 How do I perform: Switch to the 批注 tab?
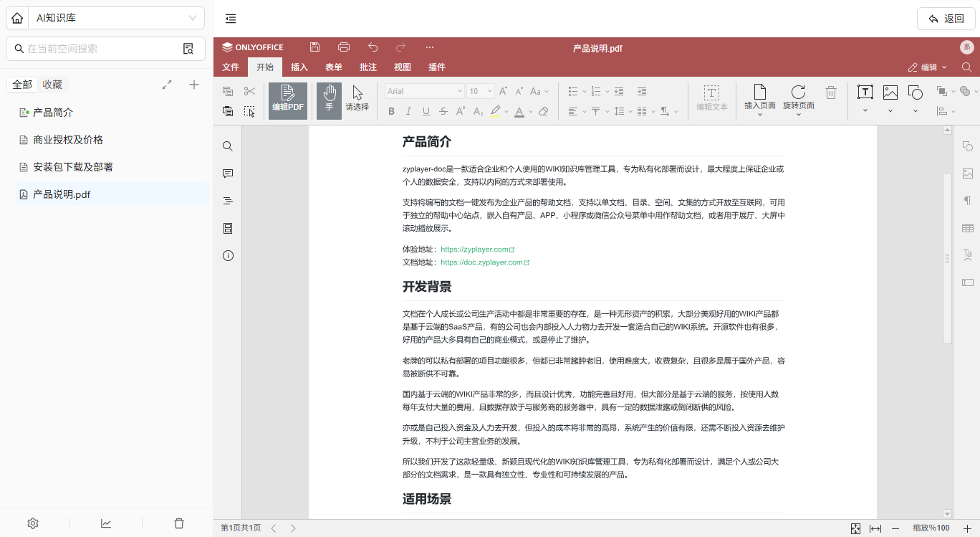point(368,67)
